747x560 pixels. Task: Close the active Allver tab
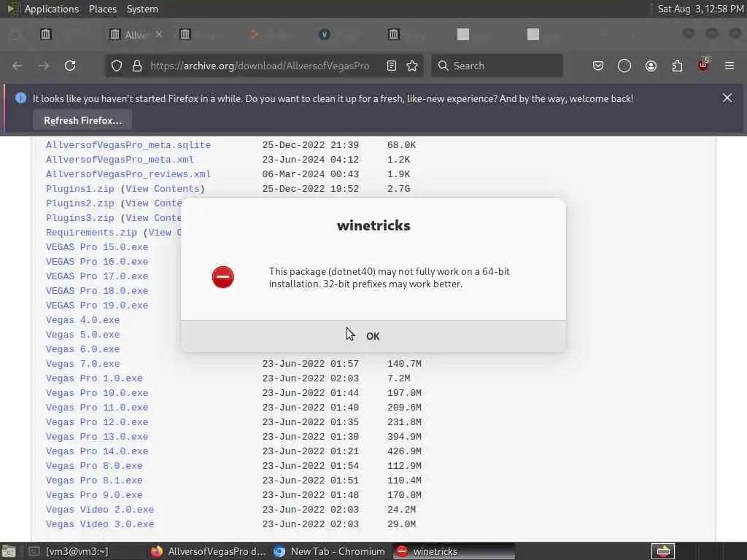pyautogui.click(x=158, y=34)
